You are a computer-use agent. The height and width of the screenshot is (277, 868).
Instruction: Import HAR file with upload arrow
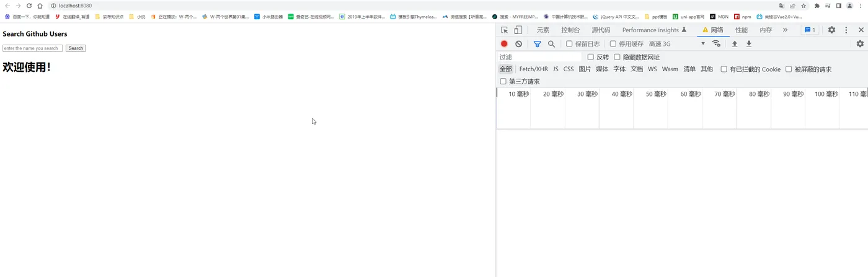click(735, 44)
